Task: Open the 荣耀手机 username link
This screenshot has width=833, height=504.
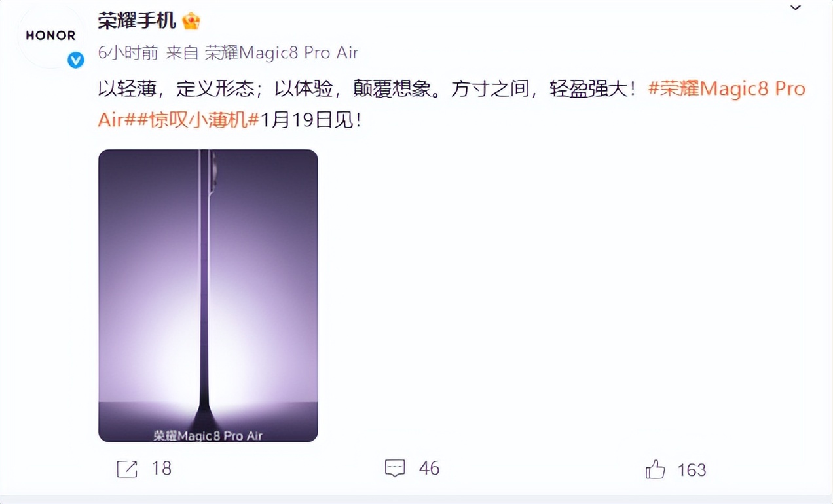Action: point(137,21)
